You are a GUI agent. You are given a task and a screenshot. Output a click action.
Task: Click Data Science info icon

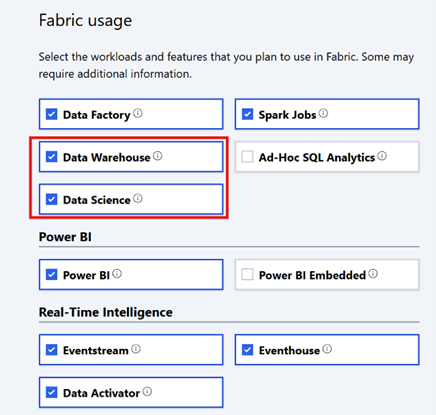(x=138, y=198)
